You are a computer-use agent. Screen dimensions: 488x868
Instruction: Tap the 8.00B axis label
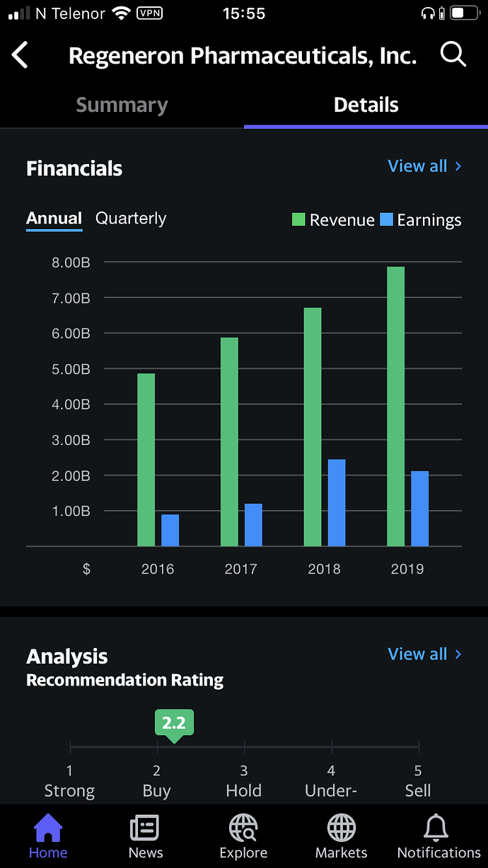click(x=69, y=262)
